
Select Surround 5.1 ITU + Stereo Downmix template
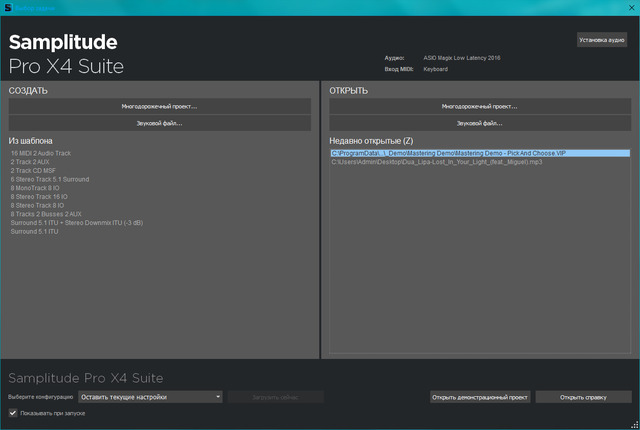click(76, 223)
